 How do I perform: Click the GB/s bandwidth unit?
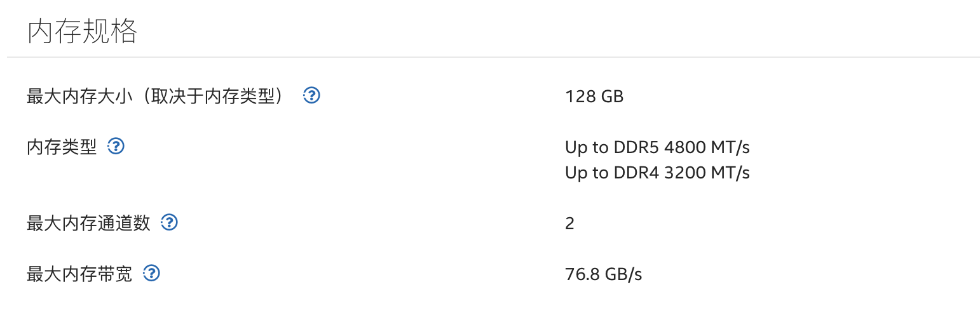click(x=622, y=274)
